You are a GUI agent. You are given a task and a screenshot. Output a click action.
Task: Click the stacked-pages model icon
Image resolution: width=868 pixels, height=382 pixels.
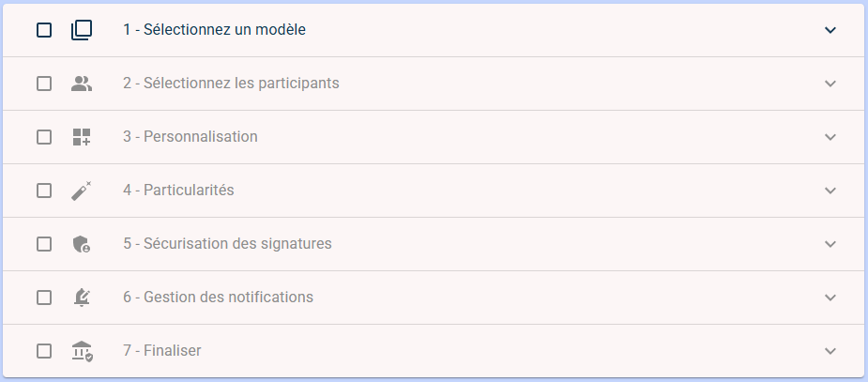click(82, 30)
